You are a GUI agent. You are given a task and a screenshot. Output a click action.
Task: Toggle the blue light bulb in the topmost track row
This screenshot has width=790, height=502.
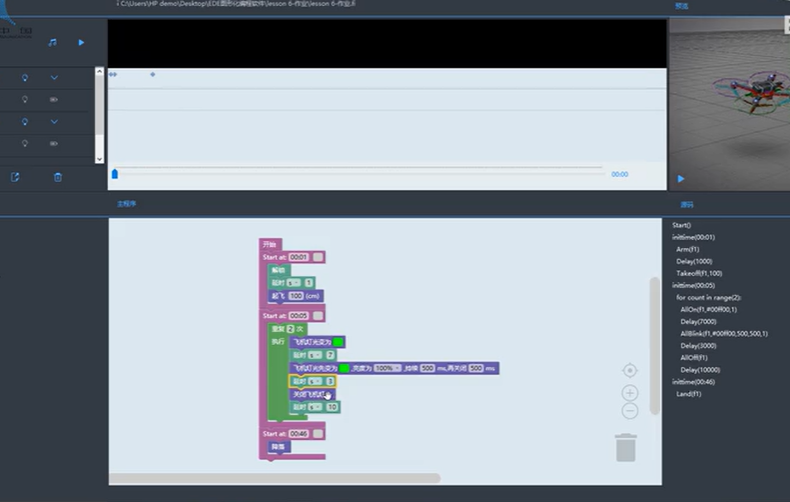click(25, 78)
